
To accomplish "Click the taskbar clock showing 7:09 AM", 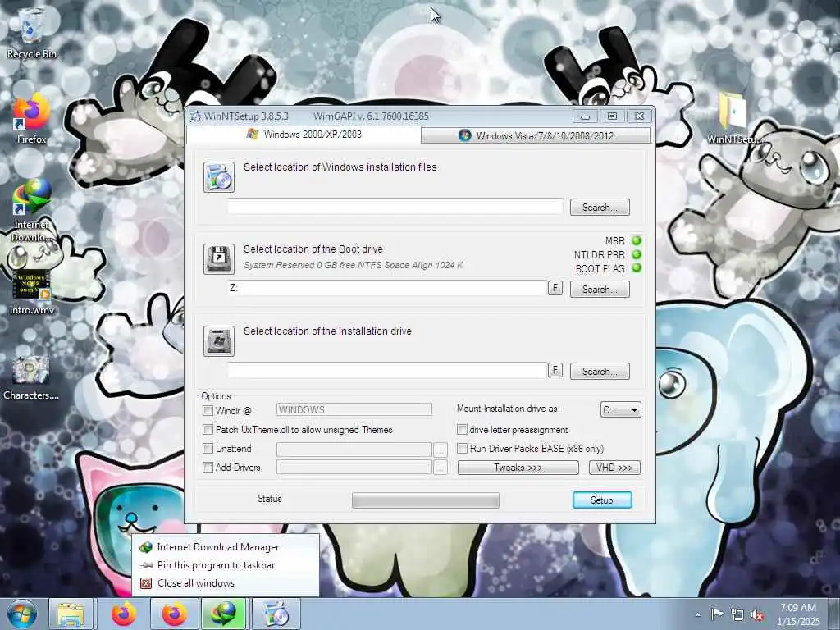I will coord(798,614).
